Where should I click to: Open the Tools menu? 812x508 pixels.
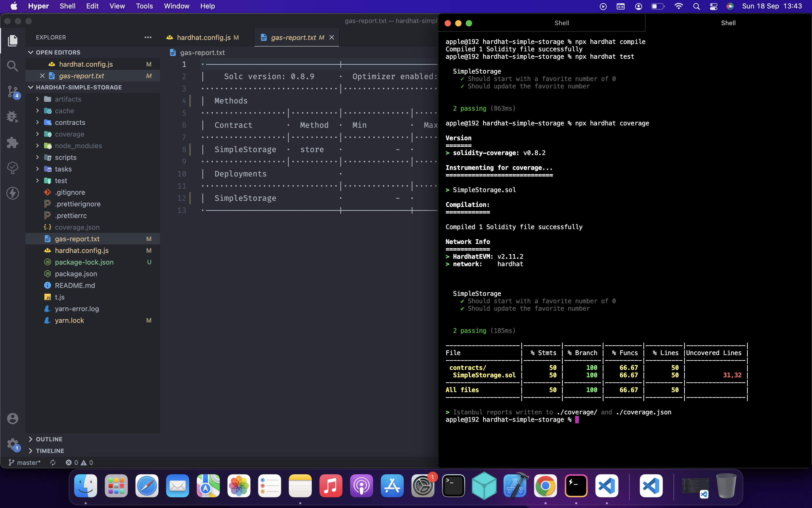tap(144, 6)
